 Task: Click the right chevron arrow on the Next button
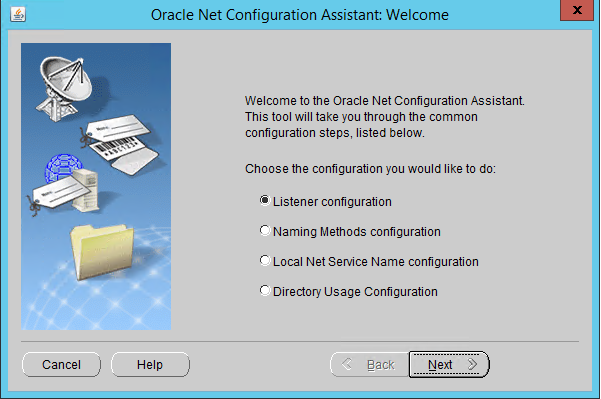tap(473, 364)
